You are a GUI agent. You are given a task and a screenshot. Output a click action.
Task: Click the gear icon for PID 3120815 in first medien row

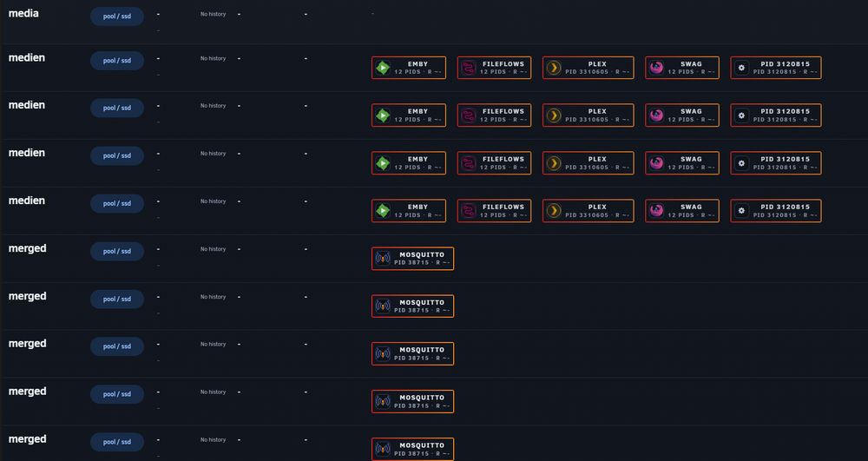741,68
